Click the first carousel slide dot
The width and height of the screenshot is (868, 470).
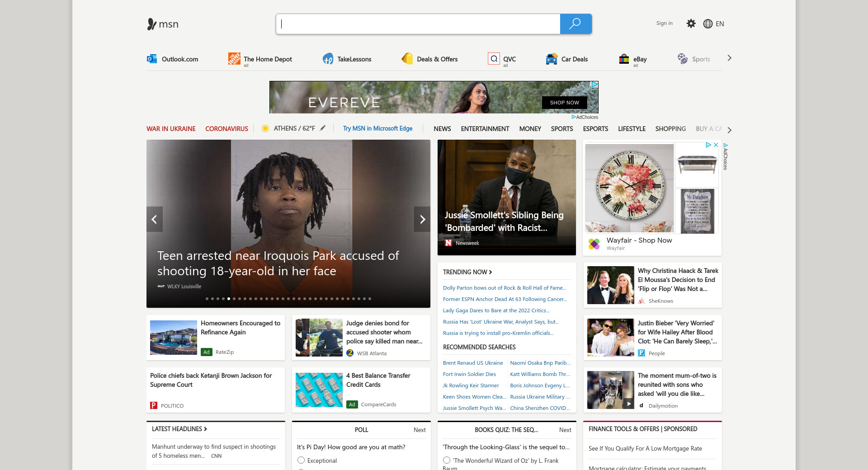point(207,299)
